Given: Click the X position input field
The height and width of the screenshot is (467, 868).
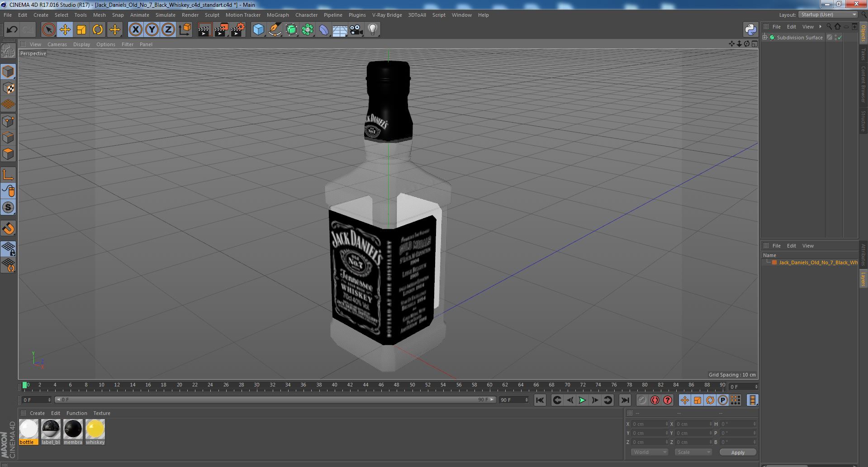Looking at the screenshot, I should [650, 424].
